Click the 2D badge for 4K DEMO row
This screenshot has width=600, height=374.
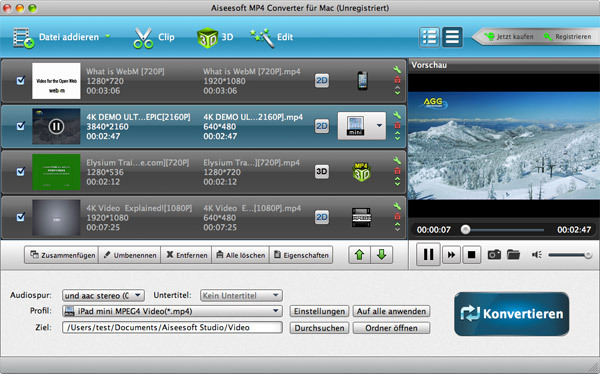[x=322, y=126]
